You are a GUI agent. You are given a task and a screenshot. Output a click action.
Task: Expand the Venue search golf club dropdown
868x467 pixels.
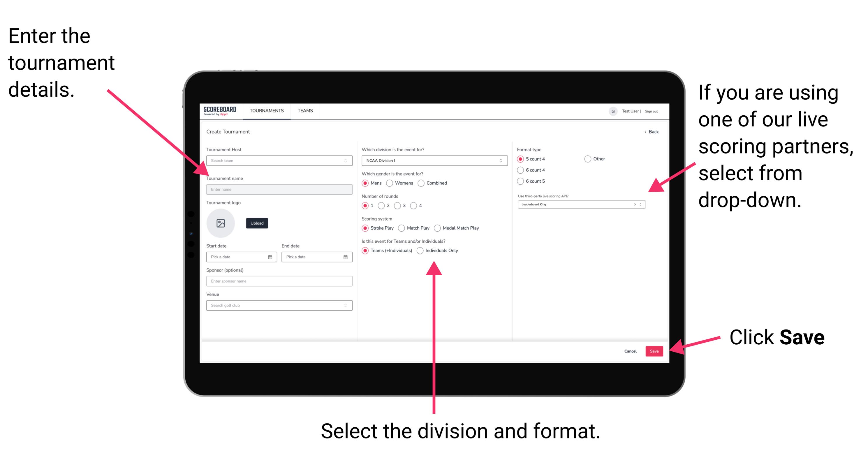tap(346, 305)
